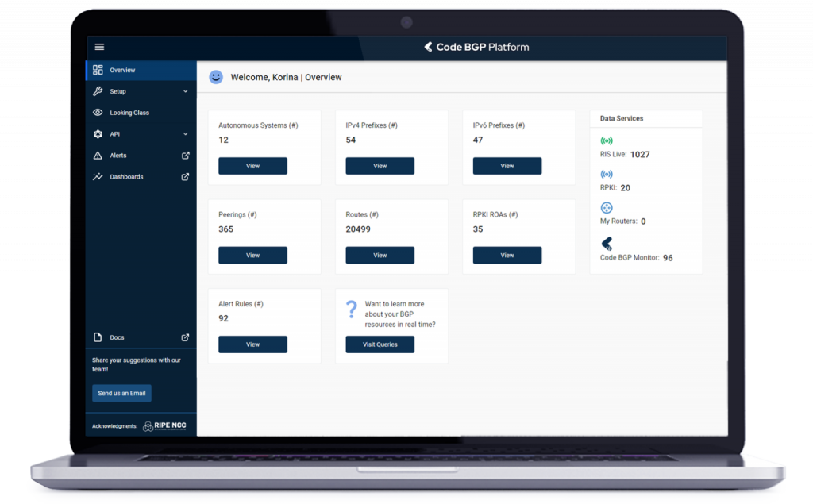The image size is (813, 504).
Task: Click the Code BGP Platform title
Action: click(483, 47)
